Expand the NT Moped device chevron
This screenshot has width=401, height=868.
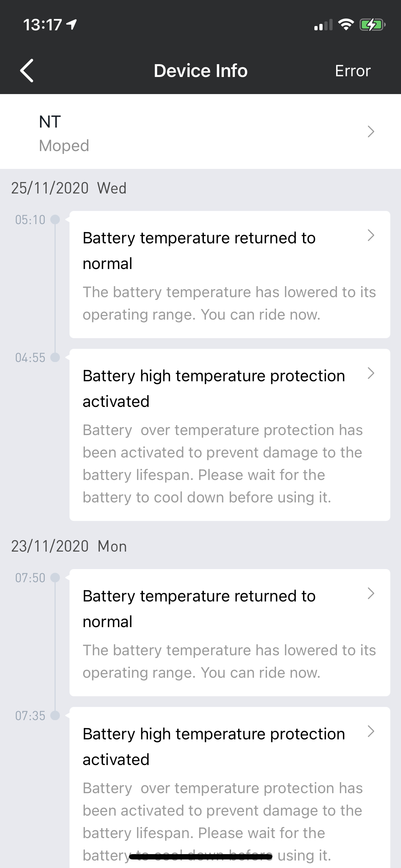pos(371,131)
